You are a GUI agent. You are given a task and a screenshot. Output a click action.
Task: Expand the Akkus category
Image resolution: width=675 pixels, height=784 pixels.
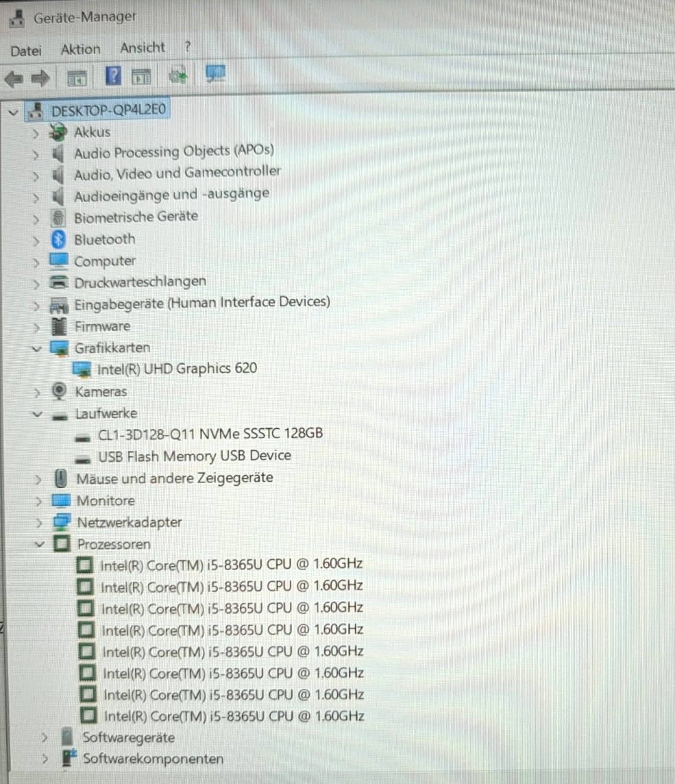[35, 134]
